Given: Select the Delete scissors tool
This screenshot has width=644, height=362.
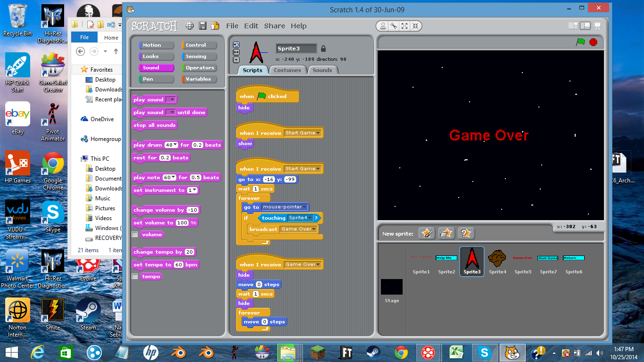Looking at the screenshot, I should click(x=394, y=26).
